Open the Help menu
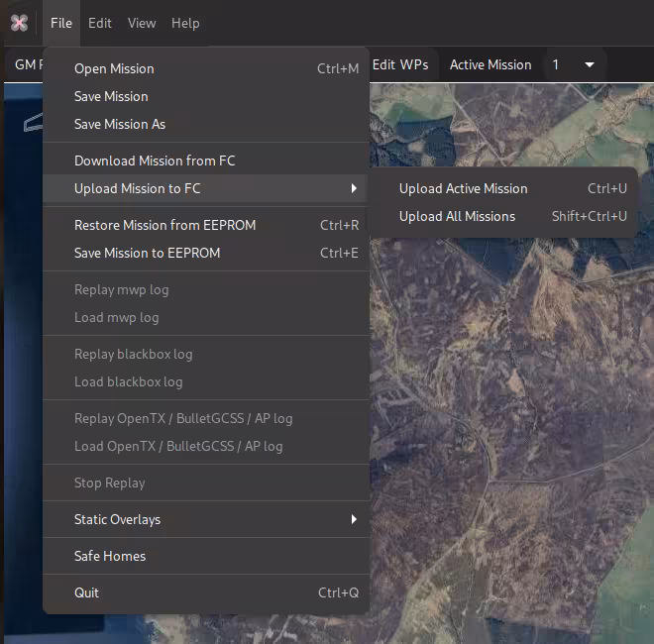The height and width of the screenshot is (644, 654). pos(185,23)
